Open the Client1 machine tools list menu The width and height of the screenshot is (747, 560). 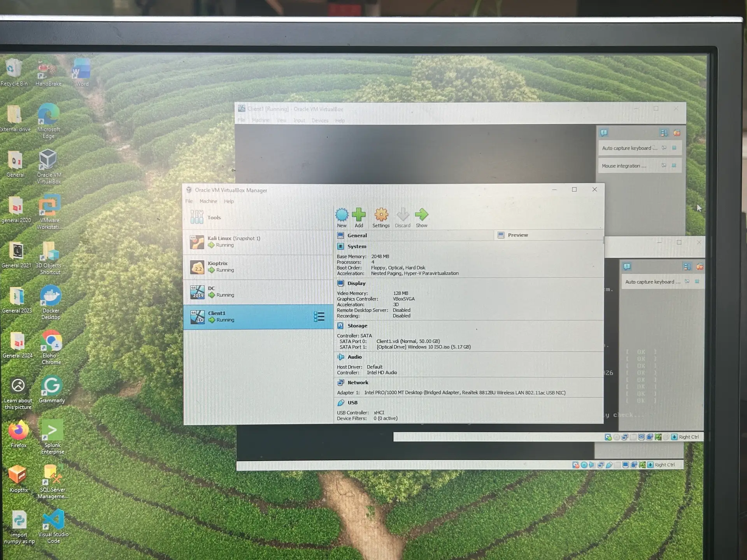[x=319, y=317]
